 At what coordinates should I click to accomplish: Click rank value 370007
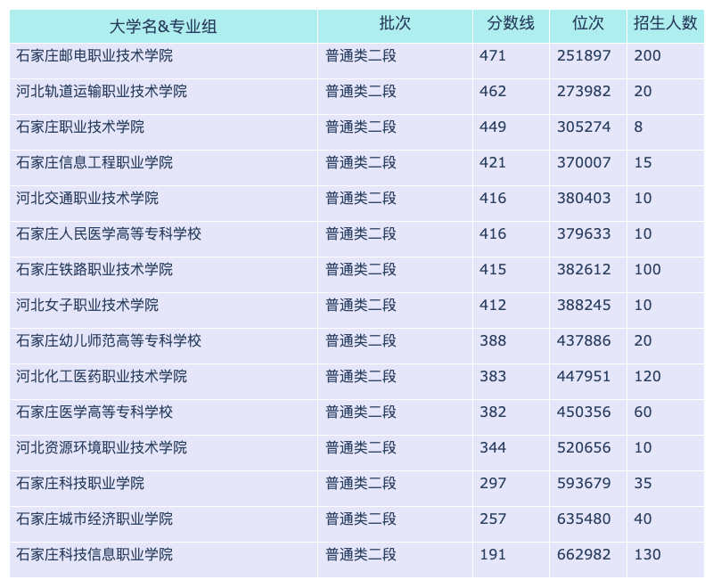pos(584,162)
